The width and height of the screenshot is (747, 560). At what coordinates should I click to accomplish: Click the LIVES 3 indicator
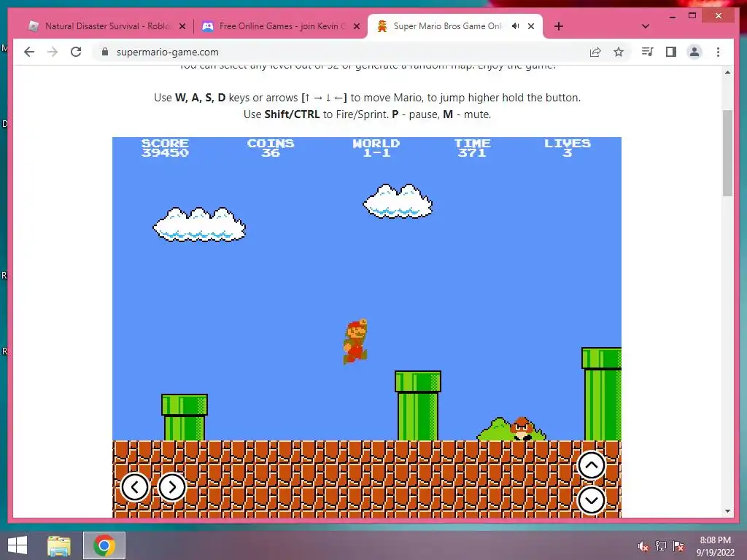coord(568,147)
